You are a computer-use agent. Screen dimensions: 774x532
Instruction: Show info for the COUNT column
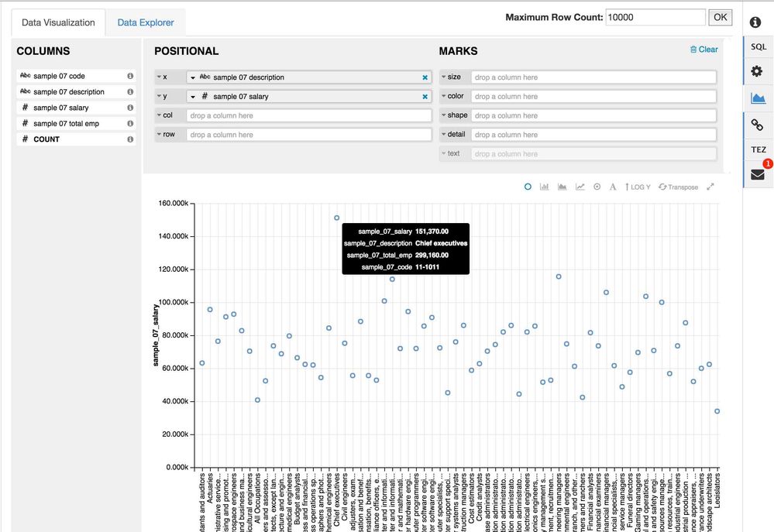[130, 139]
